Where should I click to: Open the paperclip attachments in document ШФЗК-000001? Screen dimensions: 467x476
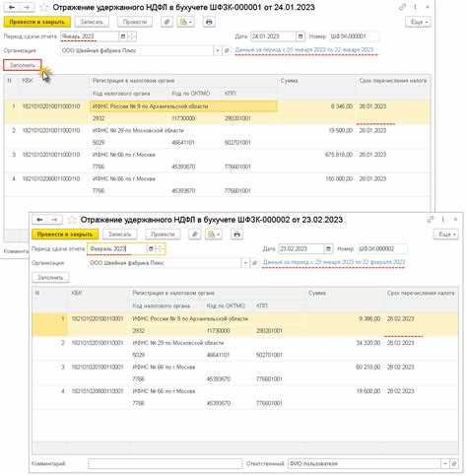167,22
